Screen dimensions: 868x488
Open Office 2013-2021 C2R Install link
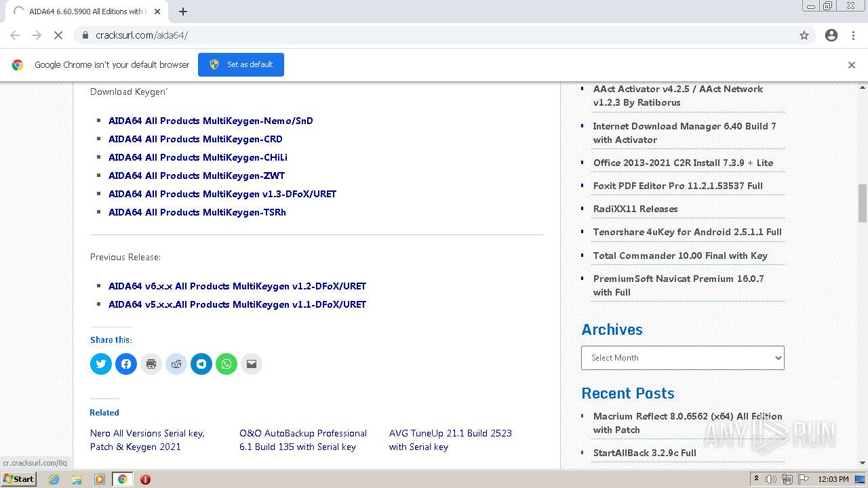(683, 163)
